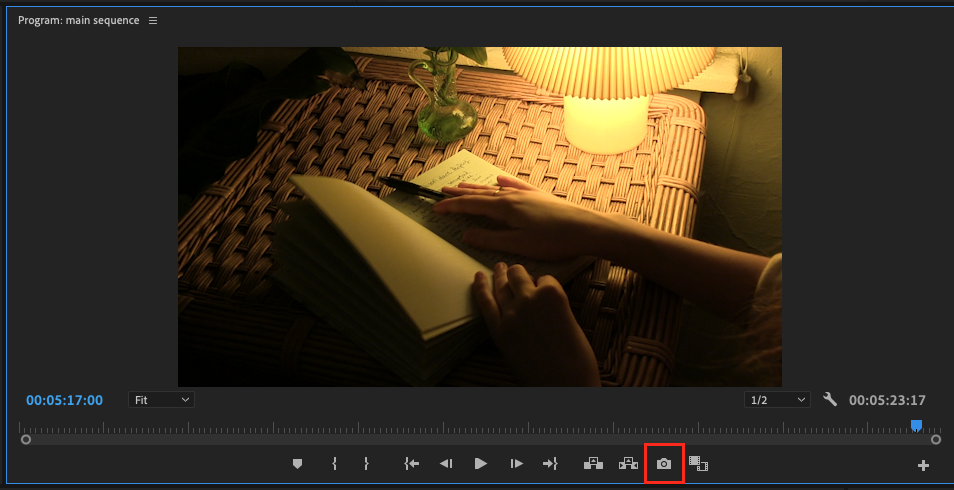Click the duration timecode 00:05:23:17
The width and height of the screenshot is (954, 490).
click(887, 400)
